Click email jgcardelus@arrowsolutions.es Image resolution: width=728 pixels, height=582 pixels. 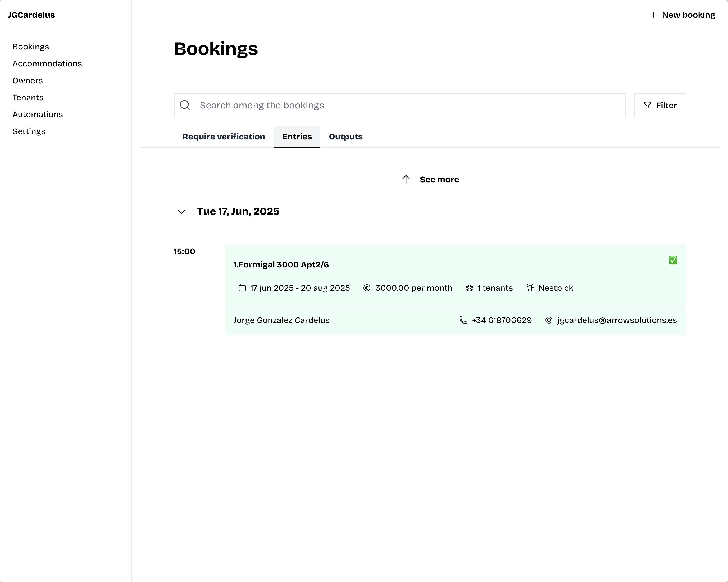pyautogui.click(x=617, y=320)
